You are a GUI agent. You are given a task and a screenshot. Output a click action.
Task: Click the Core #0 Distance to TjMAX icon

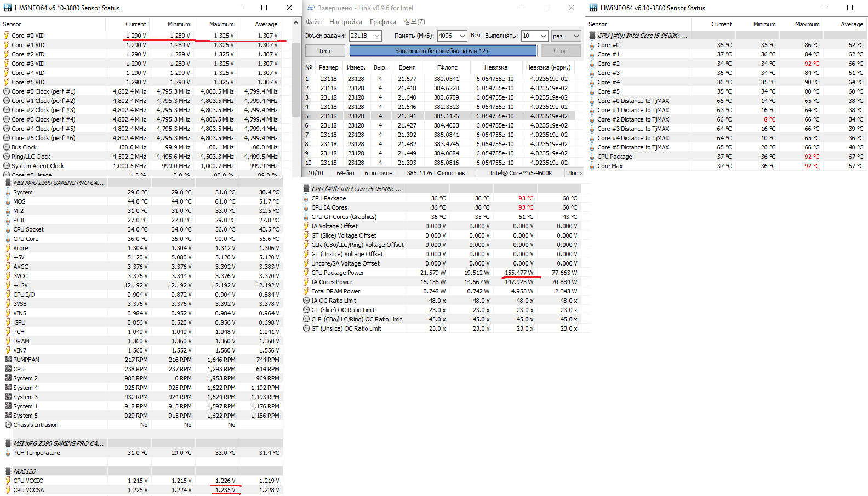[x=592, y=101]
